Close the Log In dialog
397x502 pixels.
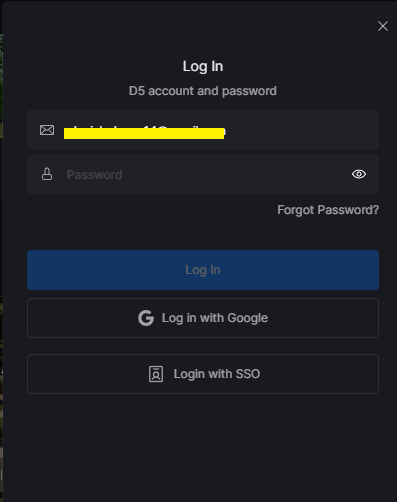click(x=383, y=26)
